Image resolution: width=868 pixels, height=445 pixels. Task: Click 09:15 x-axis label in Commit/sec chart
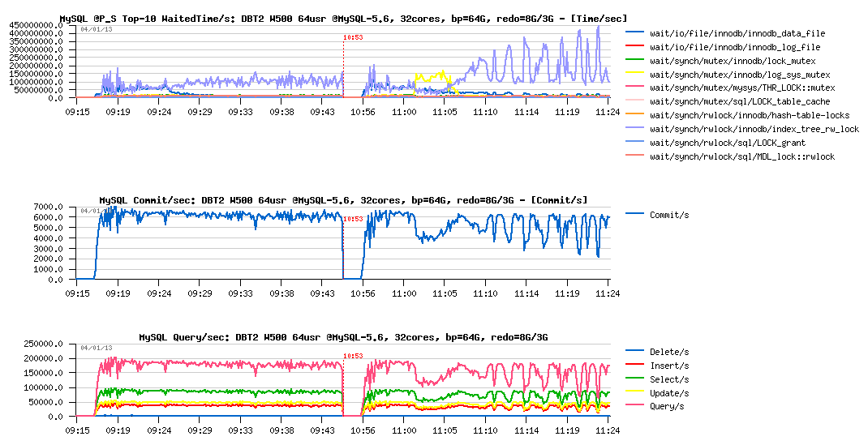coord(77,293)
